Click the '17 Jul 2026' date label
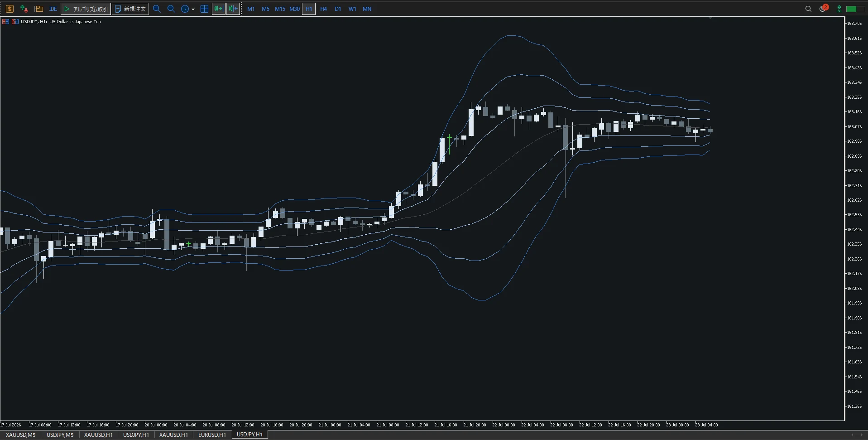This screenshot has height=440, width=868. pyautogui.click(x=11, y=425)
